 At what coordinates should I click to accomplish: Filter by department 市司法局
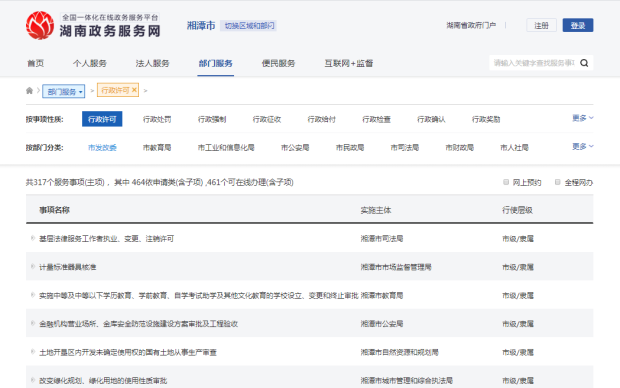click(x=405, y=148)
